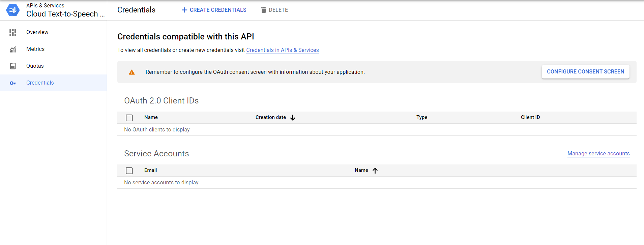Viewport: 644px width, 245px height.
Task: Click the Cloud Text-to-Speech hexagon logo
Action: point(13,10)
